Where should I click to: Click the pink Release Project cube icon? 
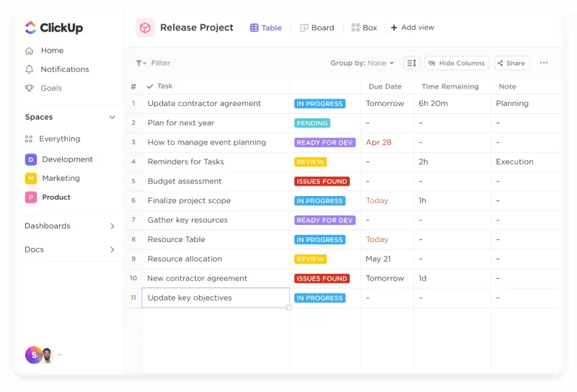[145, 28]
